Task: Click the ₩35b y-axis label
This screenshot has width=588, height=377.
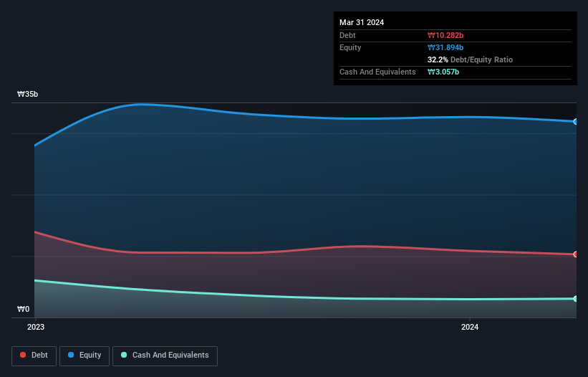Action: point(27,94)
